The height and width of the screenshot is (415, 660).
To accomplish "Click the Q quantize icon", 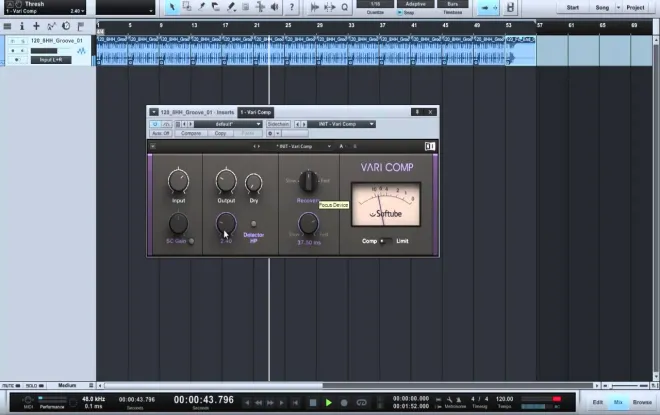I will click(344, 7).
